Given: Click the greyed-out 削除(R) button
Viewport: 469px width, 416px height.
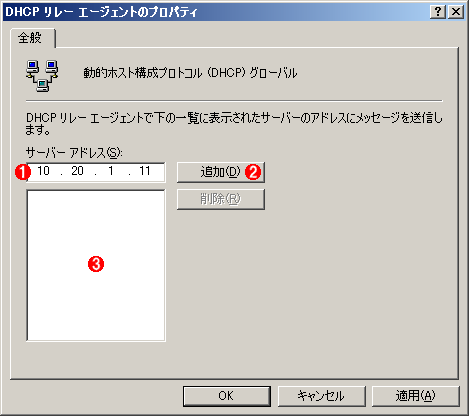Looking at the screenshot, I should pos(221,199).
